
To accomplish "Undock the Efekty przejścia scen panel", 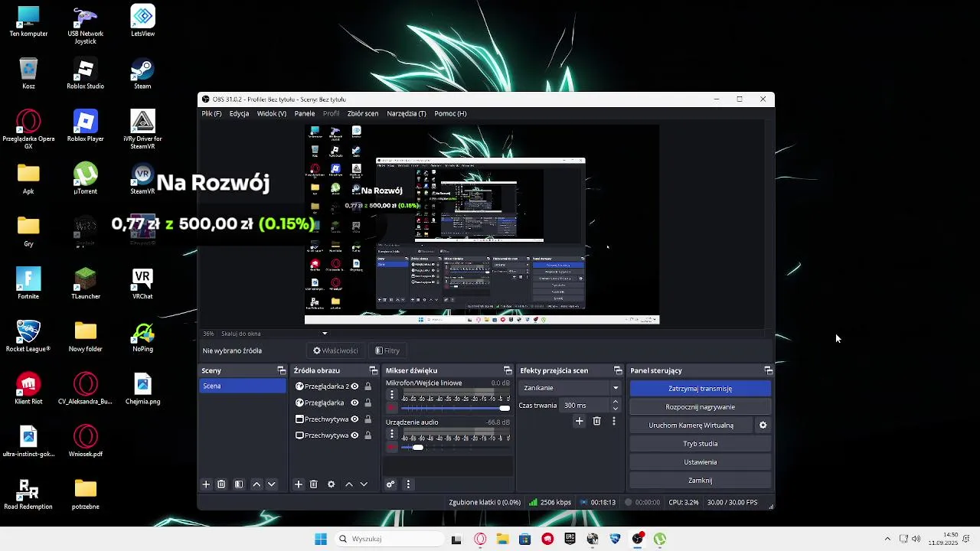I will tap(618, 370).
